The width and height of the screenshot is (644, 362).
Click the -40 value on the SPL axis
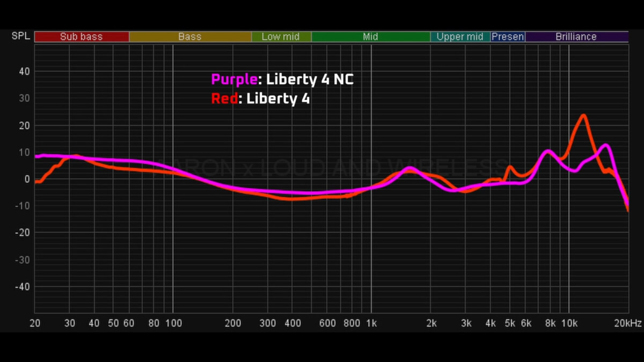23,286
